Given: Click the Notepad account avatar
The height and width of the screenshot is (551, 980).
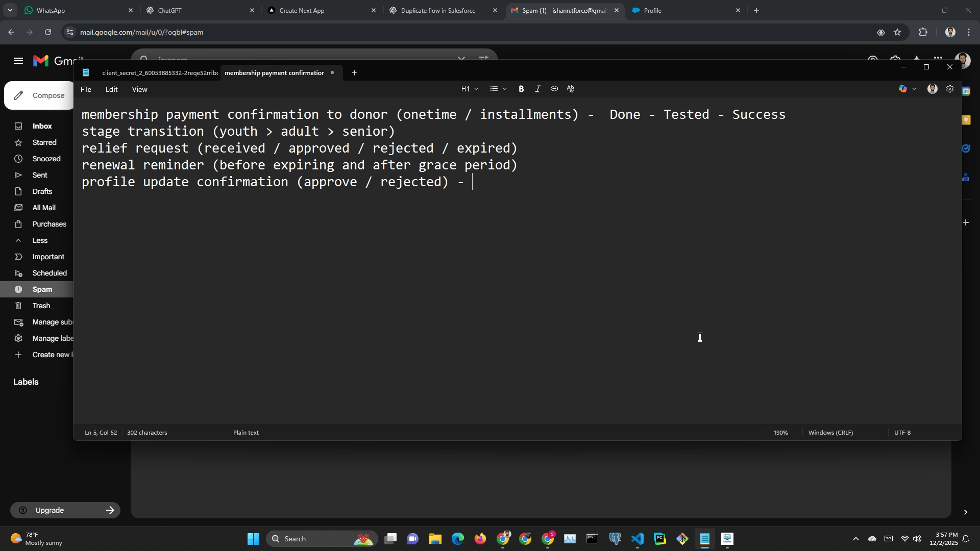Looking at the screenshot, I should click(932, 89).
